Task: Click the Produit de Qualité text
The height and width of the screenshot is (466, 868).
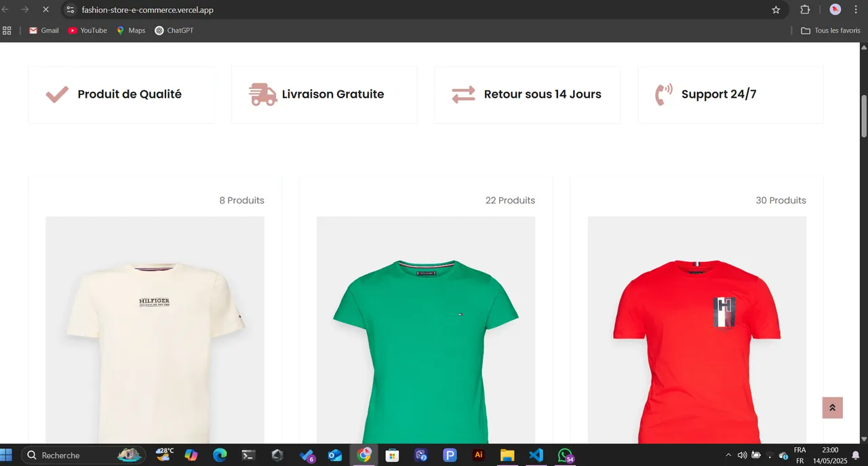Action: click(130, 94)
